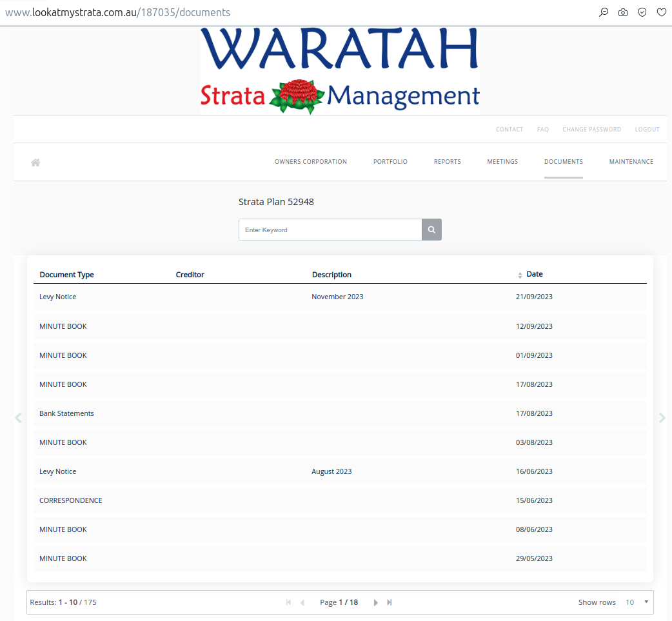
Task: Go to the previous results page arrow
Action: point(302,602)
